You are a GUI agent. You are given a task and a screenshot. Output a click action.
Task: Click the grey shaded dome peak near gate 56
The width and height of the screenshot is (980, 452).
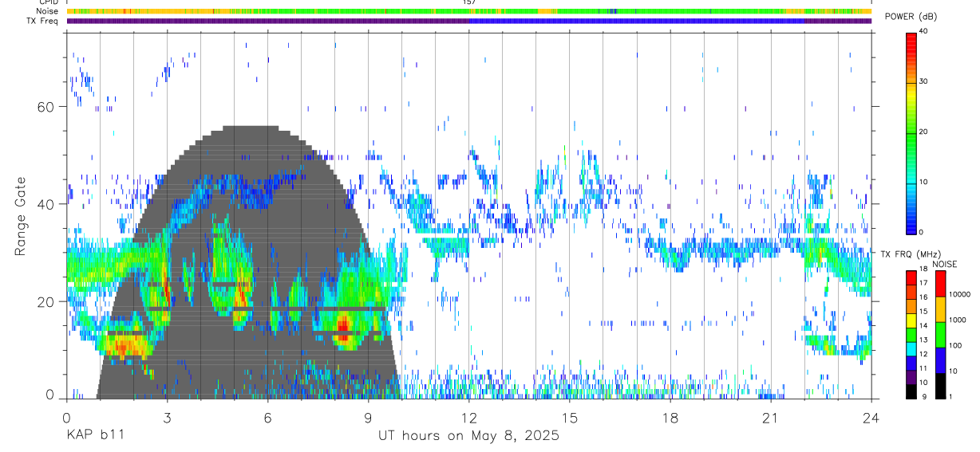point(250,128)
